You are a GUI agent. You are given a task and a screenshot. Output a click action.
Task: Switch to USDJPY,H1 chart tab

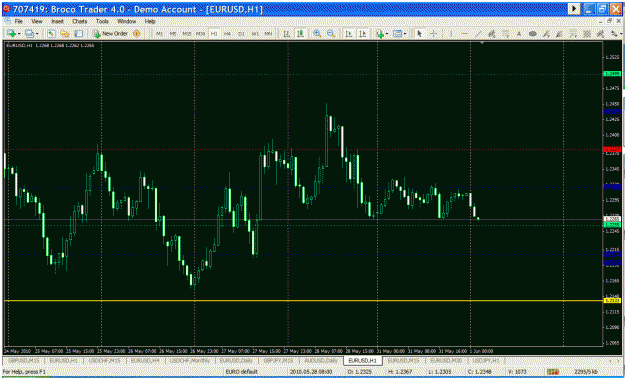click(x=486, y=360)
